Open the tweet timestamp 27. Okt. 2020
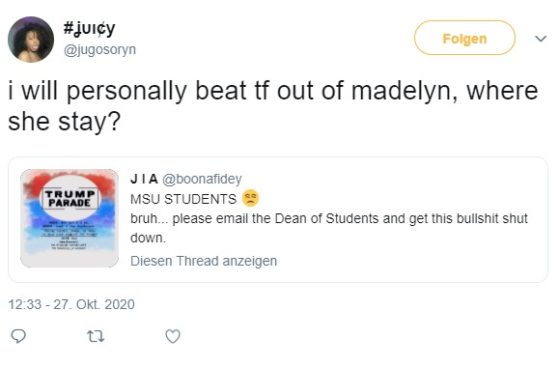Viewport: 560px width, 367px height. (71, 305)
